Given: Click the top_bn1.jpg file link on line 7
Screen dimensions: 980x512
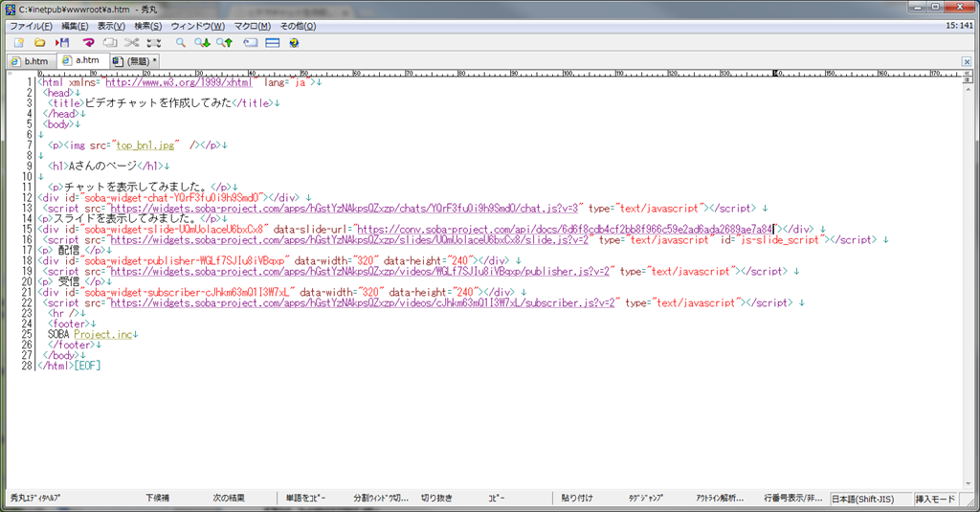Looking at the screenshot, I should [x=145, y=145].
